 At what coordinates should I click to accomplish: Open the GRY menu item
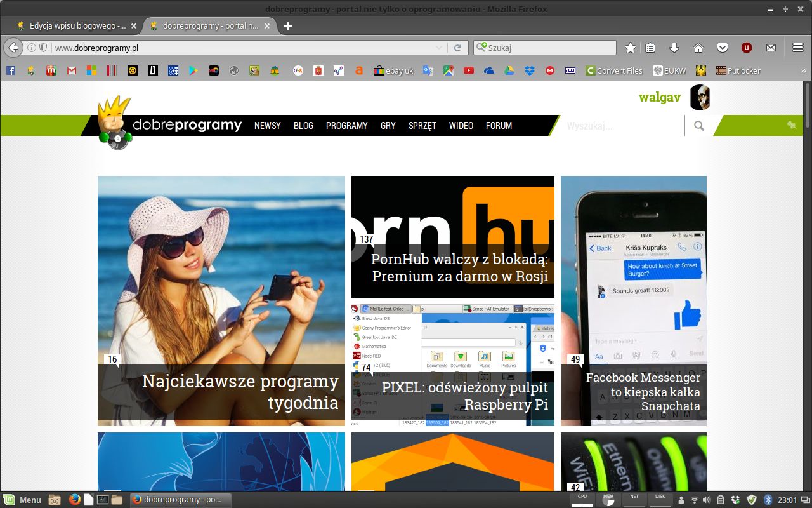388,126
